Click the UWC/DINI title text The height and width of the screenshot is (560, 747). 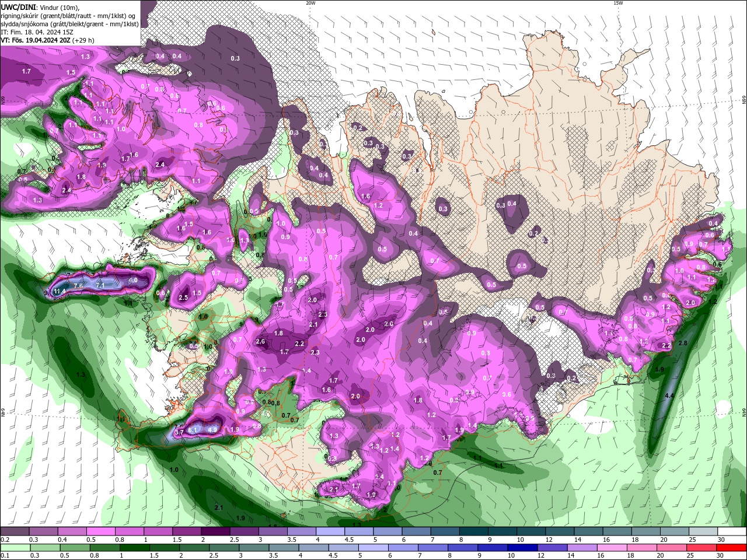[x=18, y=6]
